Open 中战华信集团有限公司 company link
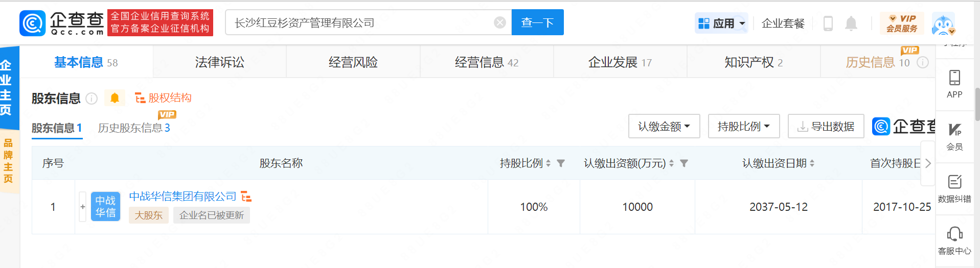The height and width of the screenshot is (268, 980). (183, 197)
